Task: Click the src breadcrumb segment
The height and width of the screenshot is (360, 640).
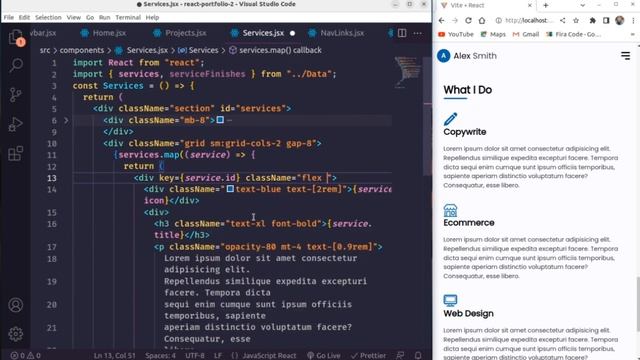Action: click(45, 50)
